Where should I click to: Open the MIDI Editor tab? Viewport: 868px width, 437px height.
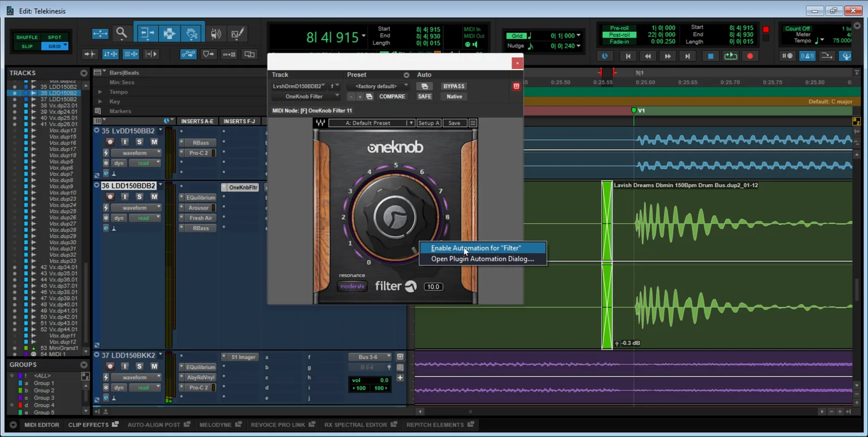[41, 425]
